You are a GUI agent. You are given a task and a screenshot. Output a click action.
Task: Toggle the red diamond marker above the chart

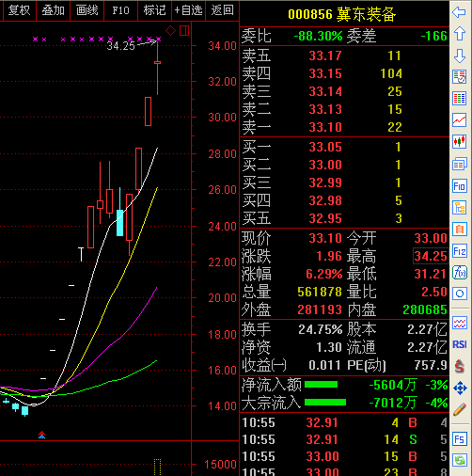170,31
